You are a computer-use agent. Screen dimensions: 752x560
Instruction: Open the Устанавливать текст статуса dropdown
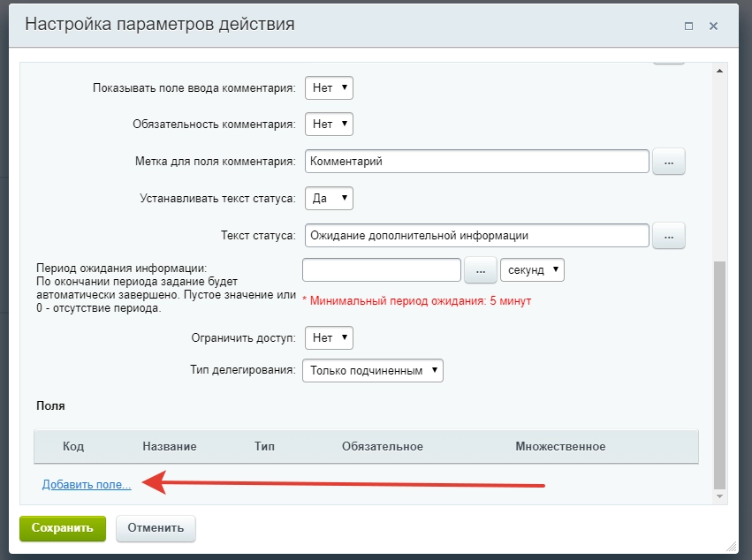[329, 198]
